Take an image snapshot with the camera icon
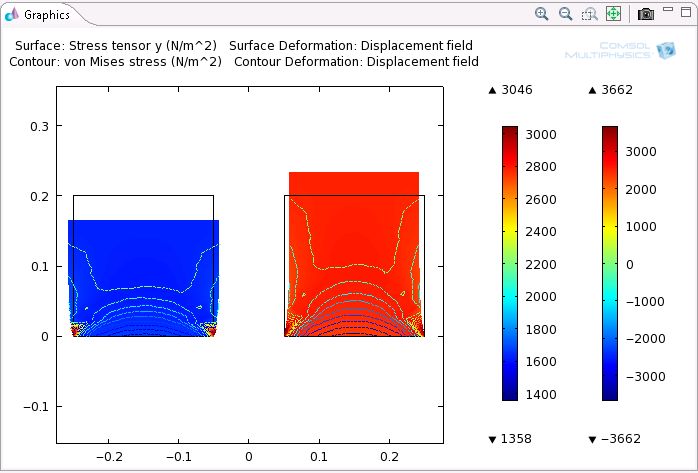Screen dimensions: 698x473 646,14
